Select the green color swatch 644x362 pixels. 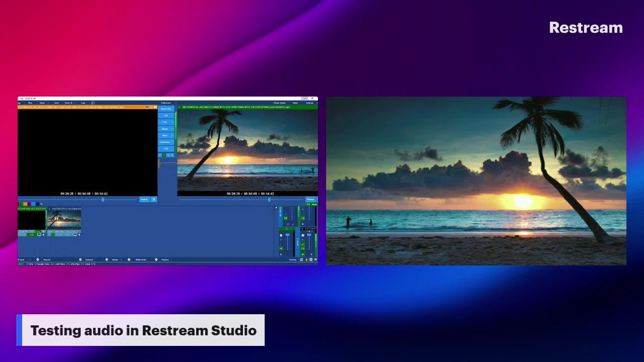click(21, 204)
